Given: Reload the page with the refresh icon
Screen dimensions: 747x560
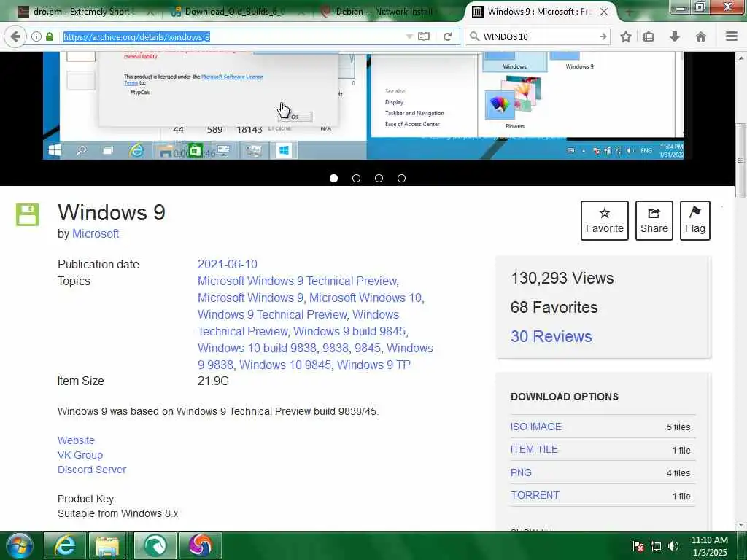Looking at the screenshot, I should pos(447,36).
